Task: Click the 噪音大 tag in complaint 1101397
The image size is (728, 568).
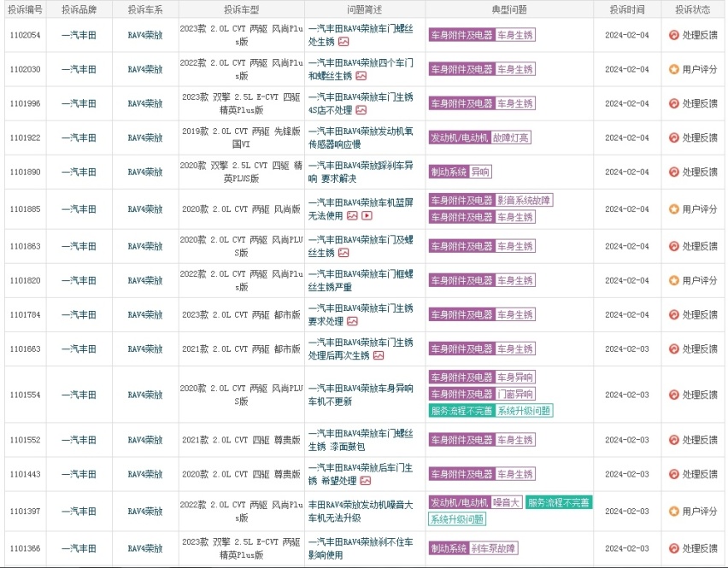Action: 506,502
